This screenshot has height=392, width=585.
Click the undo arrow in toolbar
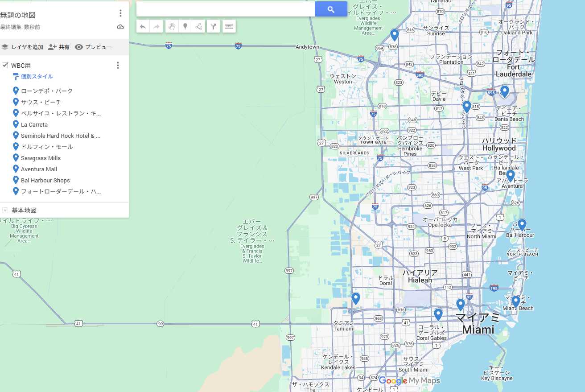(x=143, y=27)
